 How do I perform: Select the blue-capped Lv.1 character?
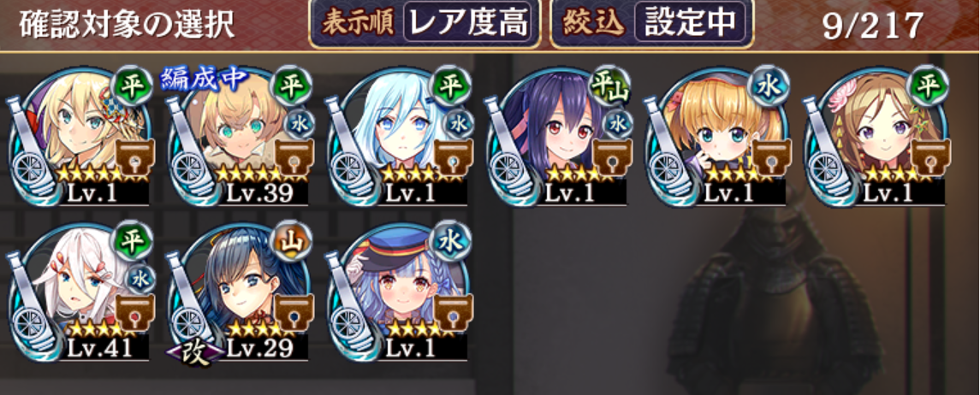(x=399, y=291)
